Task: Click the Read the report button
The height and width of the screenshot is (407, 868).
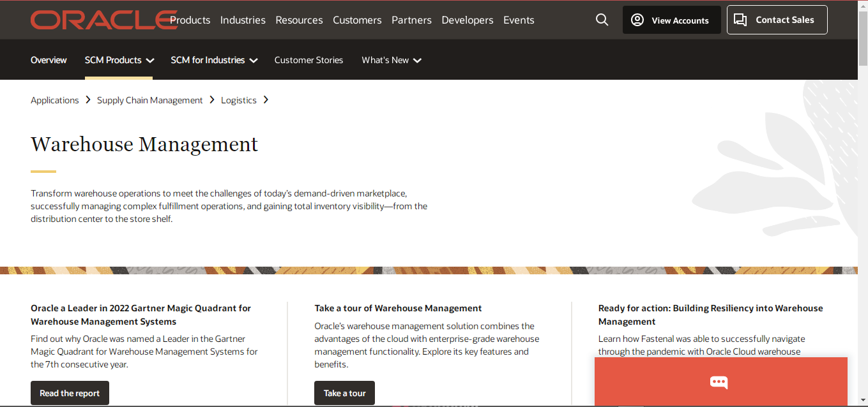Action: pyautogui.click(x=70, y=393)
